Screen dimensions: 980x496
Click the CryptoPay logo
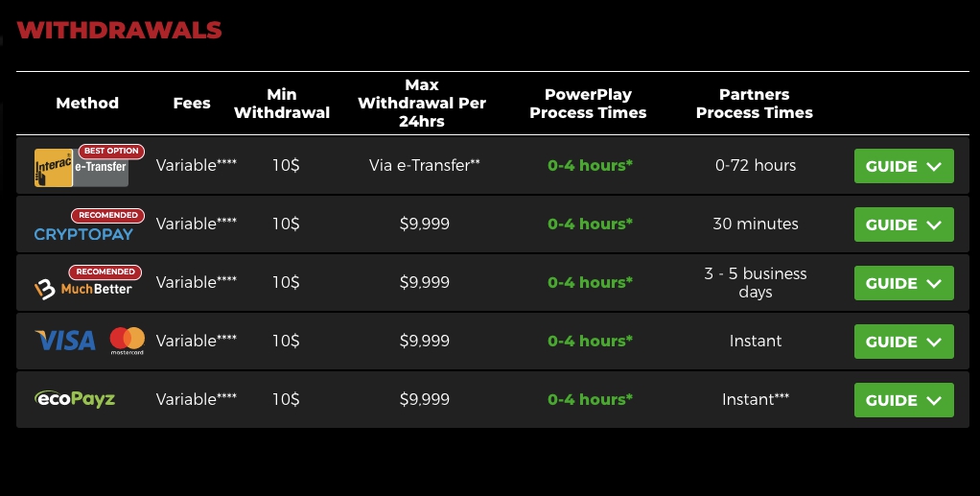[x=83, y=234]
